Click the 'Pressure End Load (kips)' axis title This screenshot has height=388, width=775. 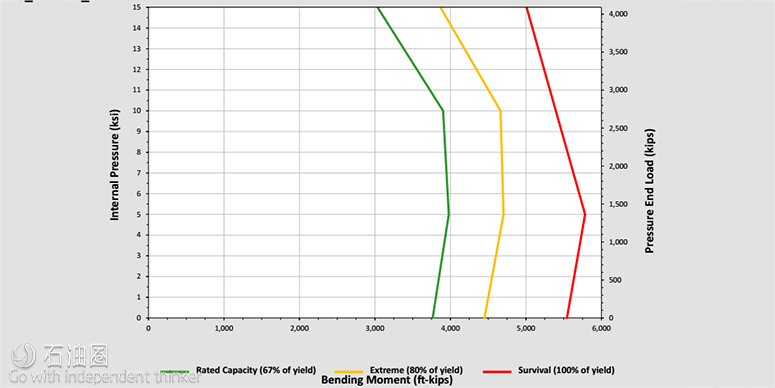pyautogui.click(x=649, y=191)
